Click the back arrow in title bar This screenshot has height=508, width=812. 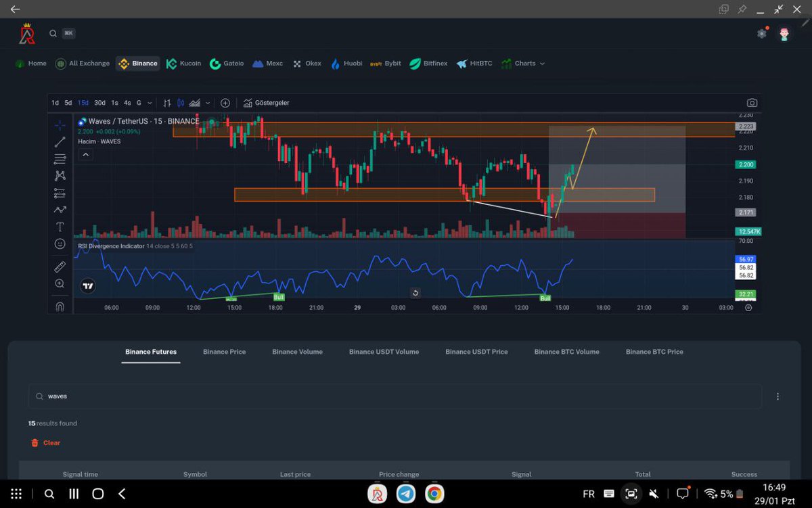click(x=15, y=9)
